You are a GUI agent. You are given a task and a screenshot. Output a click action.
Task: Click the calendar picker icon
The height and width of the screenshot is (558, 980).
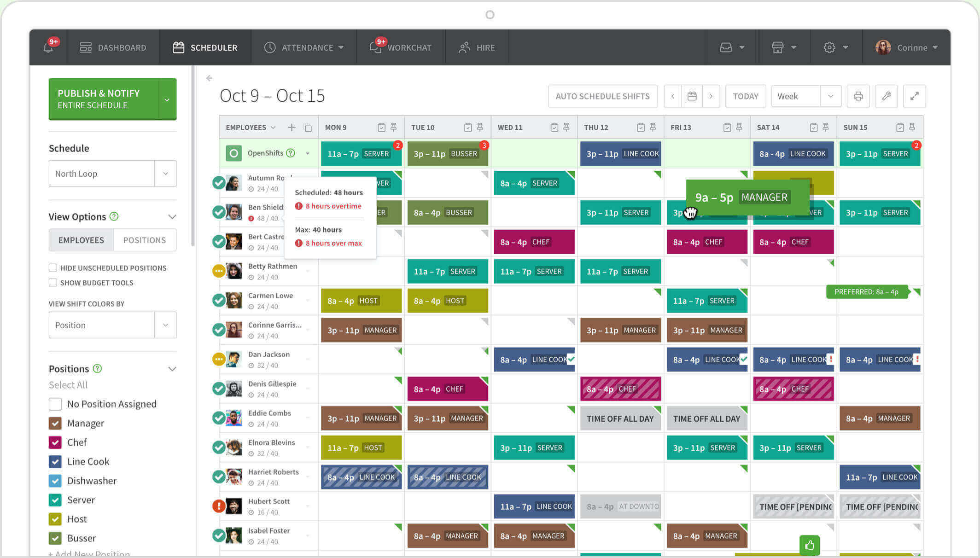point(691,96)
